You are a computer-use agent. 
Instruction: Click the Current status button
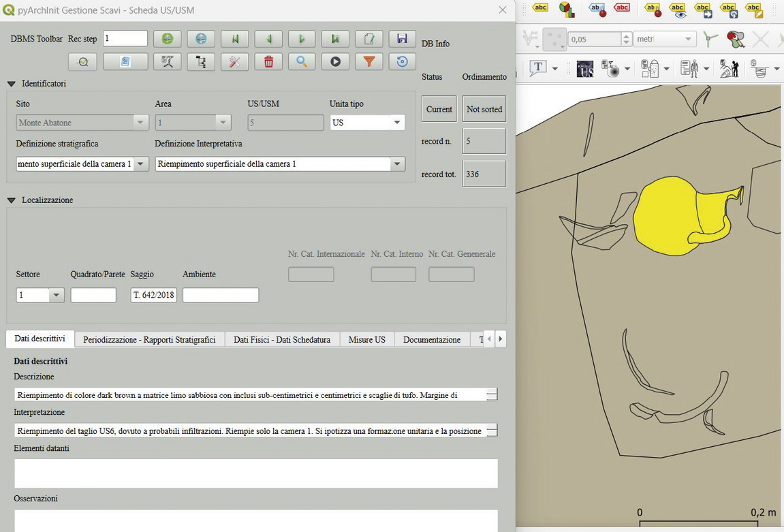point(439,109)
